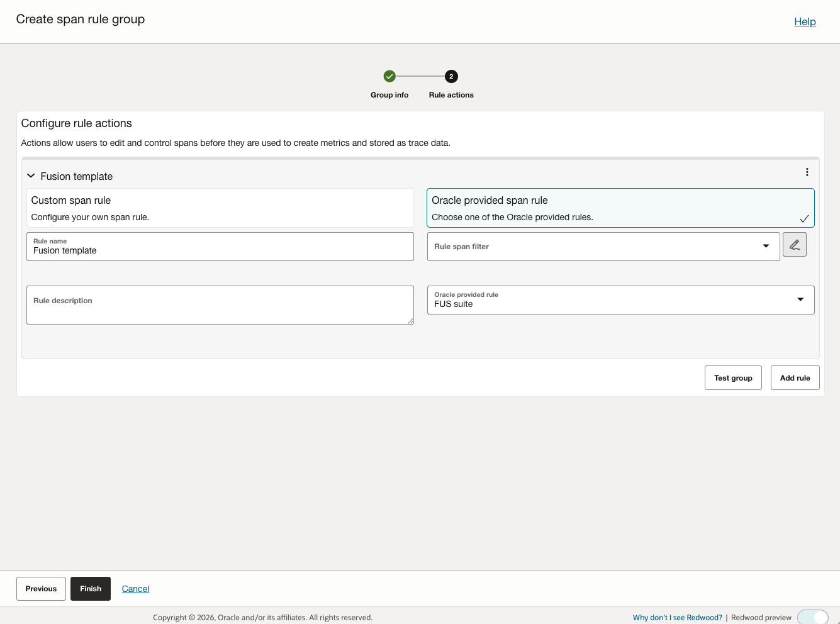The image size is (840, 624).
Task: Open the Rule span filter dropdown
Action: click(x=766, y=246)
